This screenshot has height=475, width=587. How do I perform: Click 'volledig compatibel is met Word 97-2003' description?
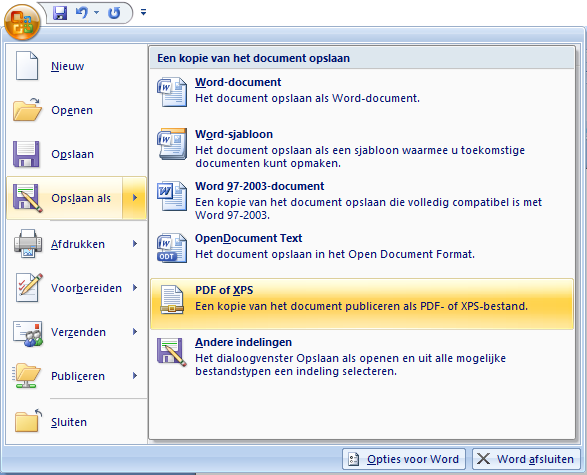click(x=368, y=208)
